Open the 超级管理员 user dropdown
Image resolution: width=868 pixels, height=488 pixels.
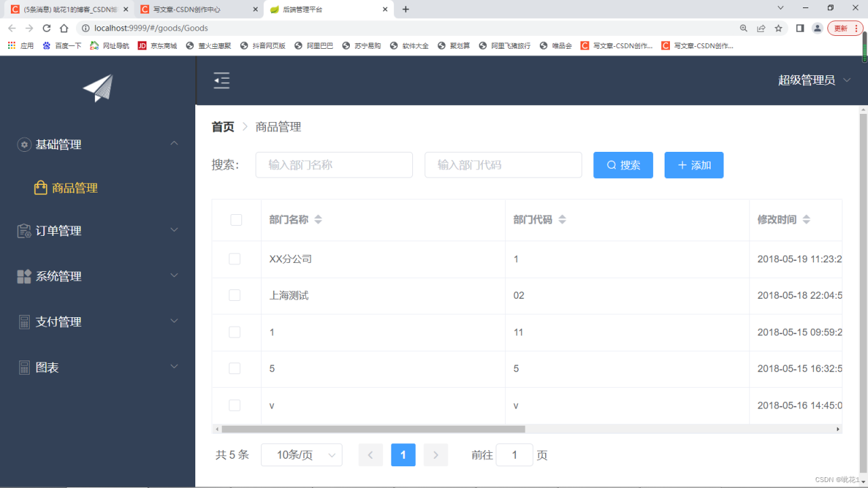(x=814, y=80)
